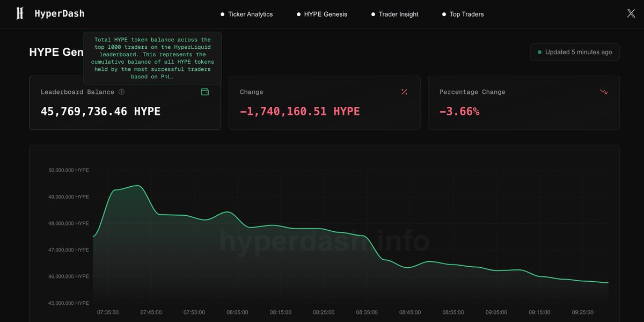Click the peak of the green balance chart line

click(137, 185)
